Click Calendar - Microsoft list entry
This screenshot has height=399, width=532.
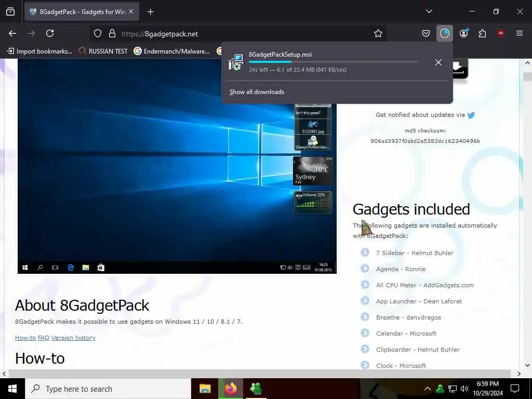coord(406,334)
